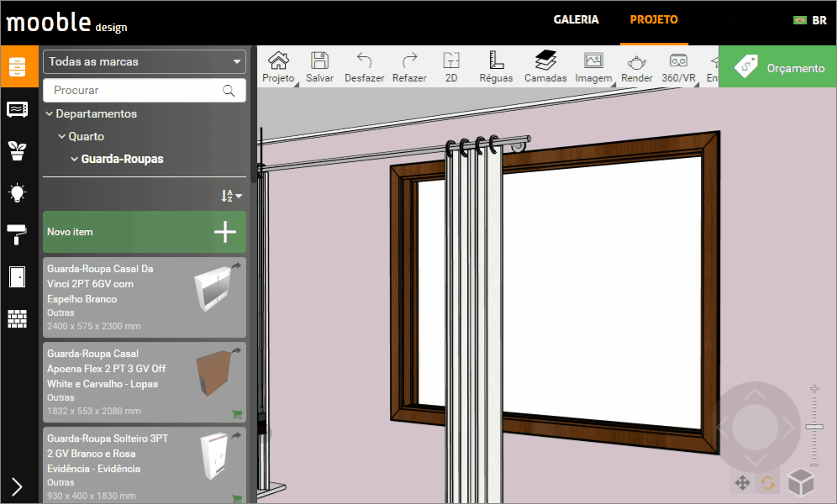Image resolution: width=837 pixels, height=504 pixels.
Task: Select the pan move arrows tool
Action: [x=743, y=483]
